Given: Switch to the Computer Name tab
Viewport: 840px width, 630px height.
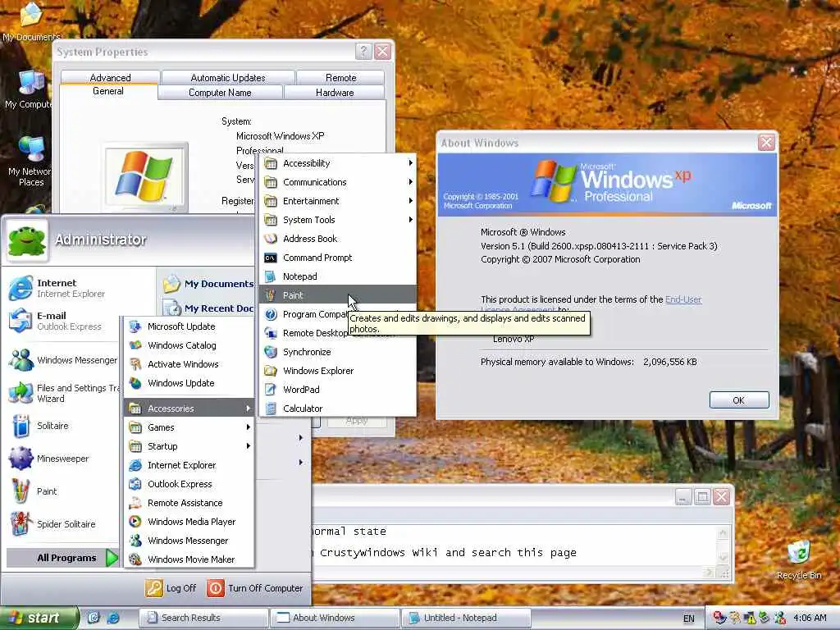Looking at the screenshot, I should pos(220,93).
